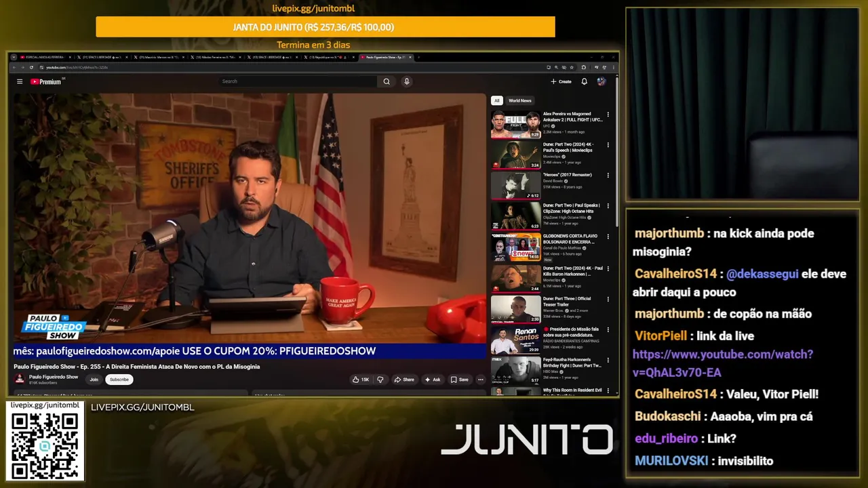Open the YouTube link posted by VitorPiell
Image resolution: width=868 pixels, height=488 pixels.
pos(722,363)
